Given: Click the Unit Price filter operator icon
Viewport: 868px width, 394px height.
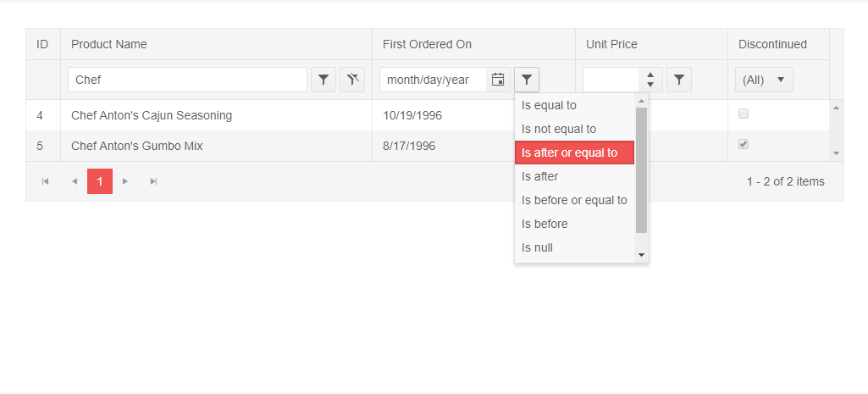Looking at the screenshot, I should (x=679, y=80).
